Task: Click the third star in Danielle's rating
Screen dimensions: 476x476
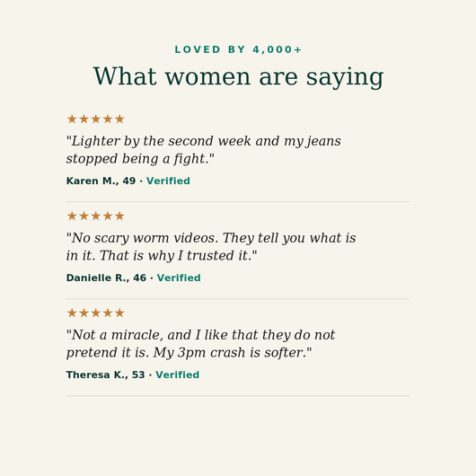Action: pos(95,216)
